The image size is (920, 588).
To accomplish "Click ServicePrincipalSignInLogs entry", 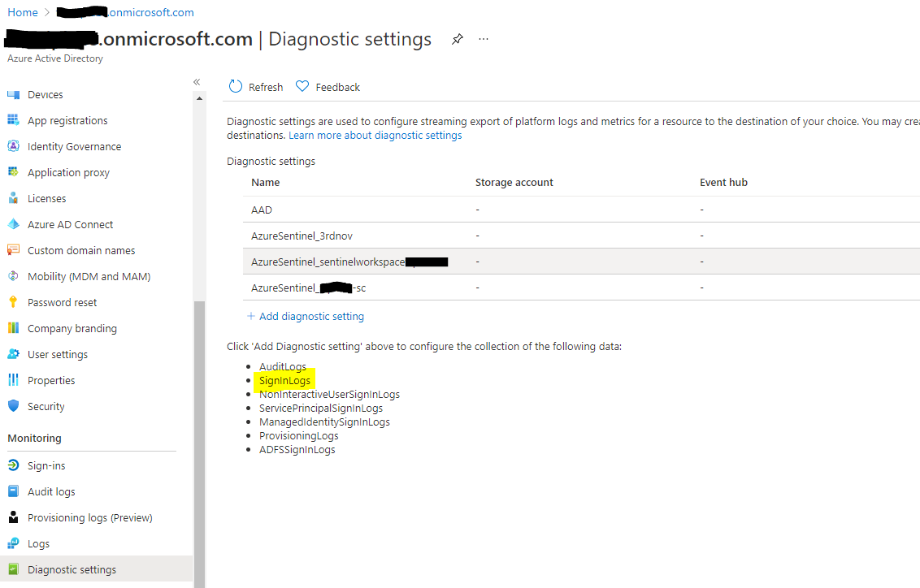I will coord(321,408).
